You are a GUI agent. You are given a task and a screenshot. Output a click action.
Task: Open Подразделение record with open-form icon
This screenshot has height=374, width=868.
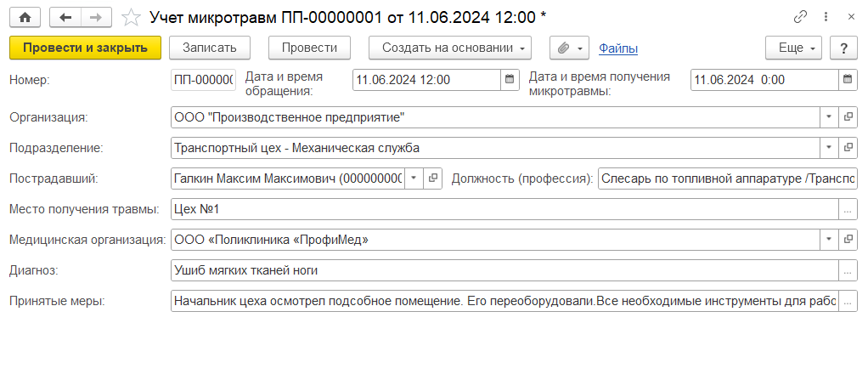point(847,148)
